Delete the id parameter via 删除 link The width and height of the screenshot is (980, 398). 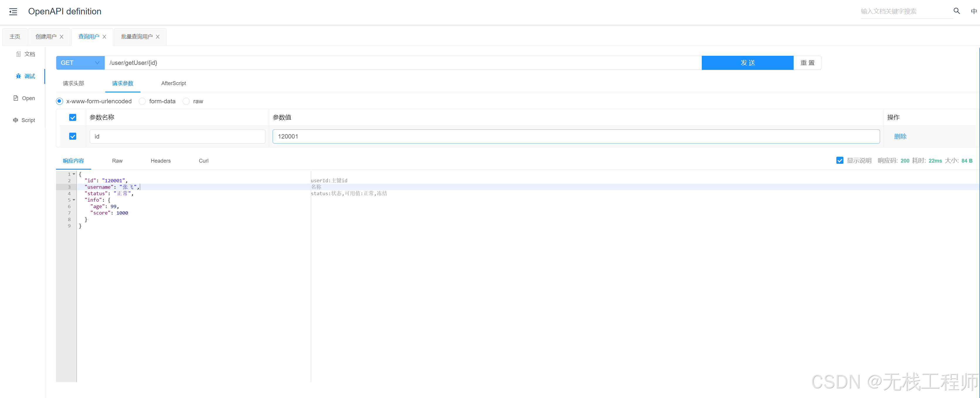tap(900, 136)
